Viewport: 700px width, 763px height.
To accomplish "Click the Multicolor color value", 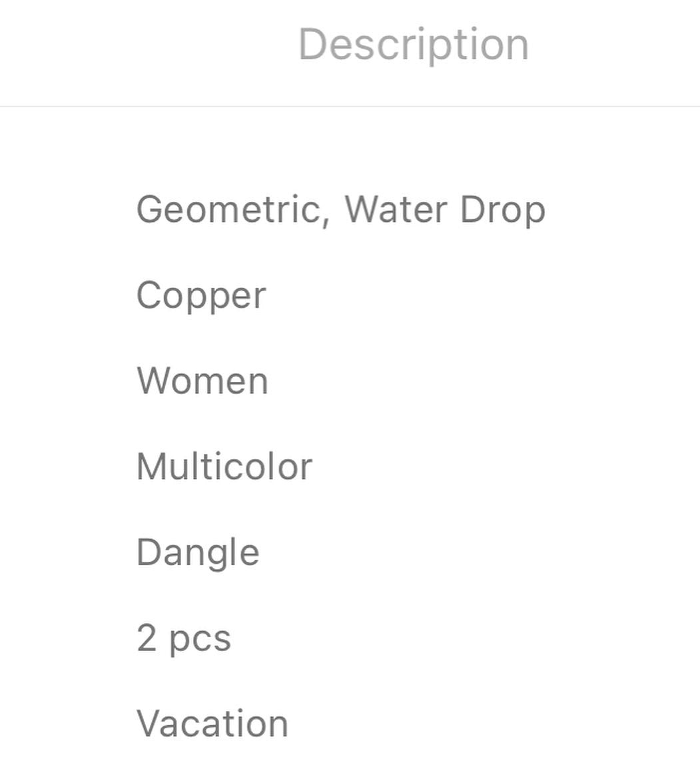I will click(224, 466).
